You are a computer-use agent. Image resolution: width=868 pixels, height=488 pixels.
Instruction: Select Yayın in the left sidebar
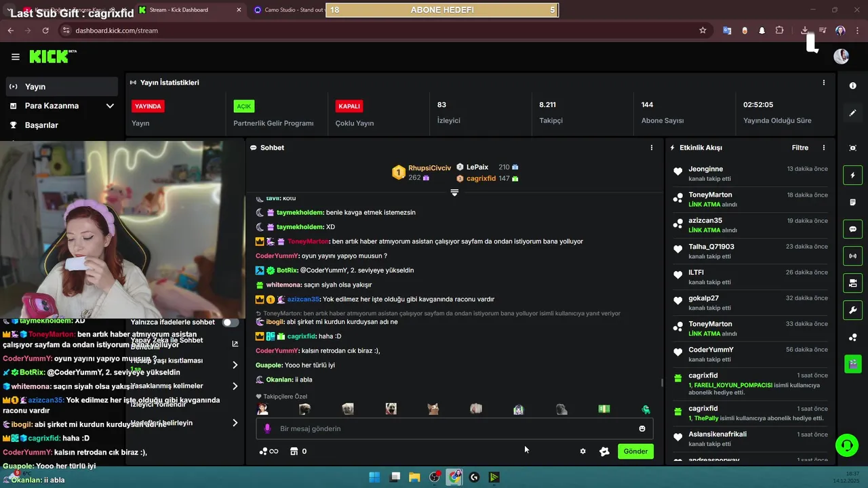coord(62,87)
